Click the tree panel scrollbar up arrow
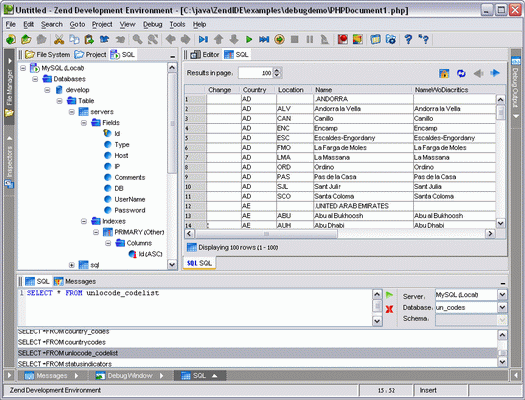The height and width of the screenshot is (400, 525). pos(172,68)
